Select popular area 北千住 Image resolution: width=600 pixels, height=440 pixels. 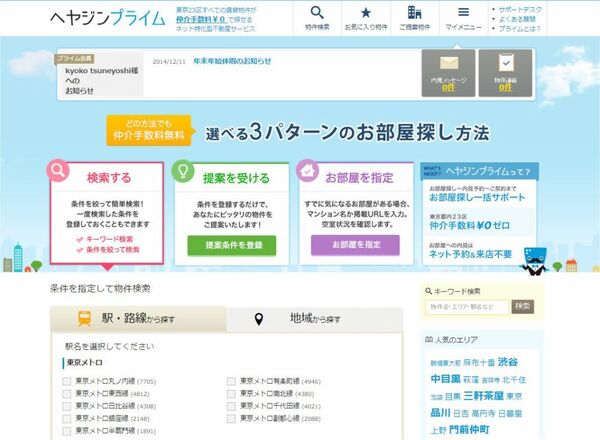pyautogui.click(x=514, y=380)
